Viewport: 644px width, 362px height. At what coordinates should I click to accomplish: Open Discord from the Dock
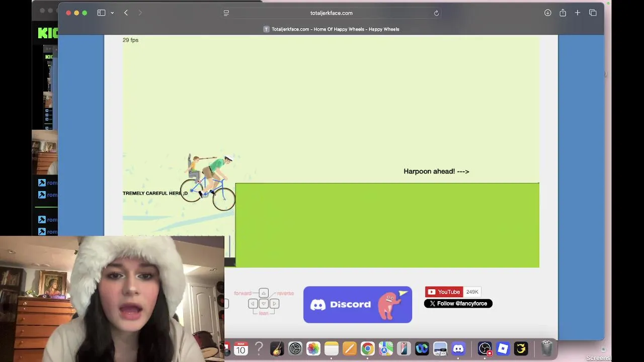coord(458,348)
